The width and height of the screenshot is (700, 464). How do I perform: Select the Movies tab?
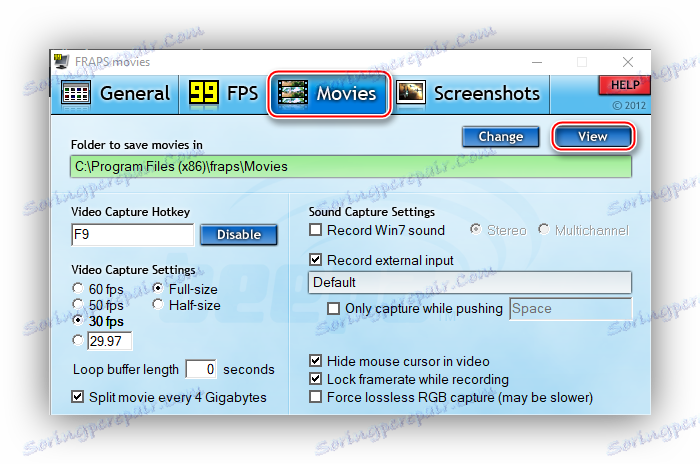[x=329, y=94]
